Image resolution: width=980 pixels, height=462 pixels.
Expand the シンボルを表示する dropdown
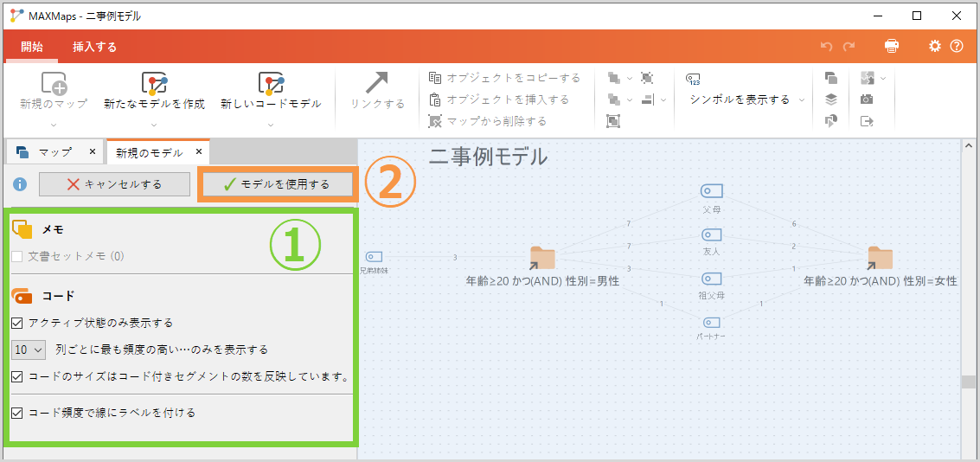pos(802,100)
